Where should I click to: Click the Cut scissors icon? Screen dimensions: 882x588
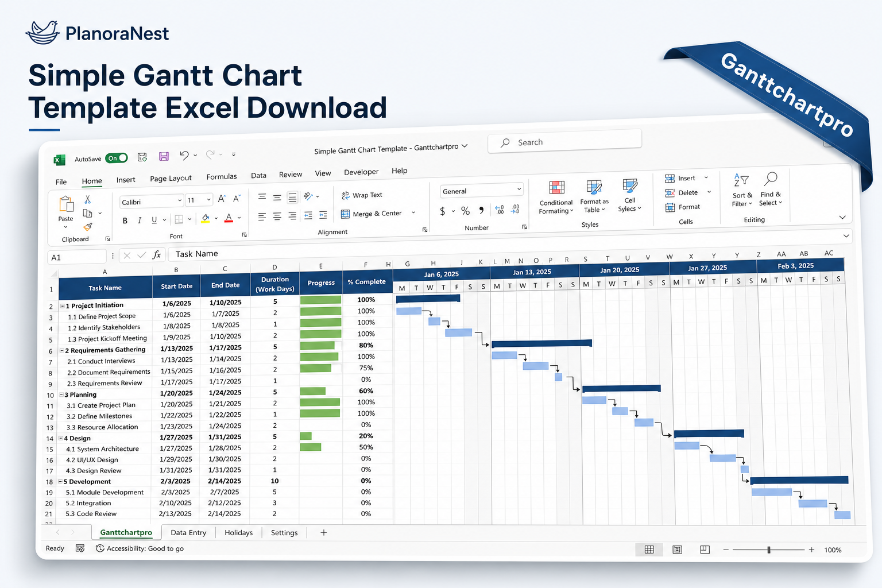coord(88,199)
